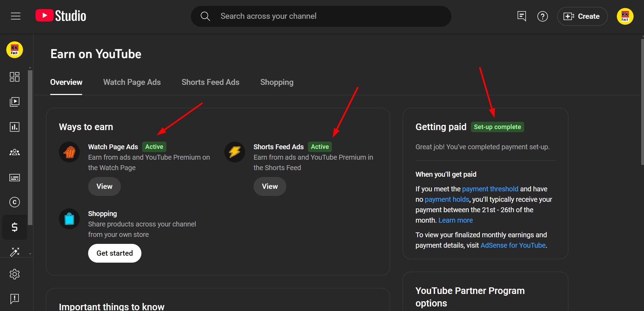The width and height of the screenshot is (644, 311).
Task: Click the 'YouTube Partner Program options' heading
Action: pos(470,297)
